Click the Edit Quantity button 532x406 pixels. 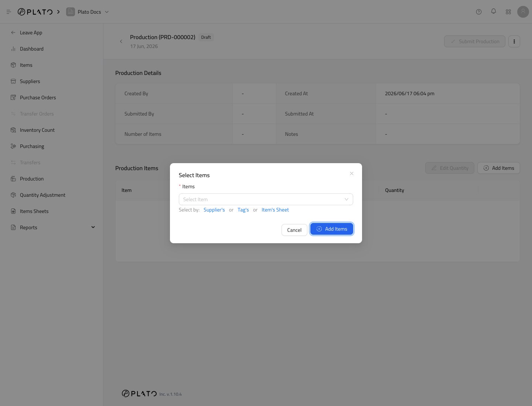tap(450, 168)
